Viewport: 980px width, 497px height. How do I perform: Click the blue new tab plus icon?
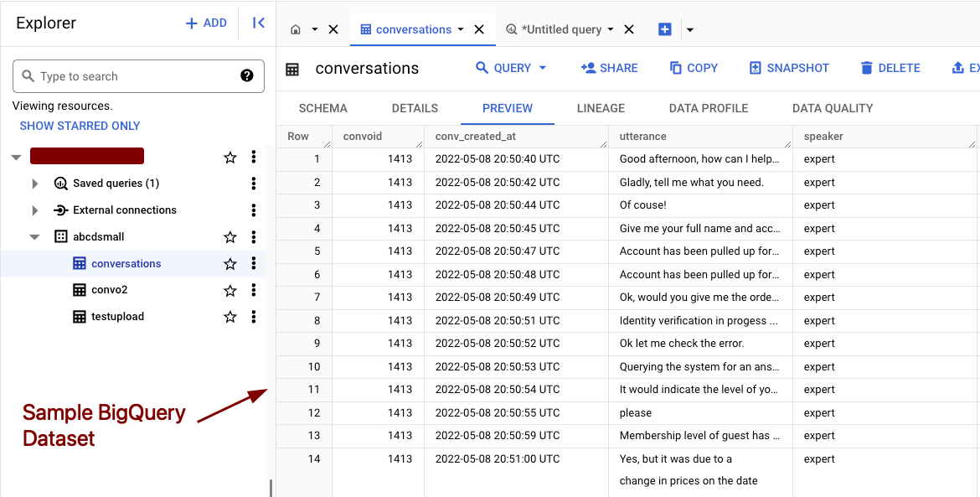[664, 29]
